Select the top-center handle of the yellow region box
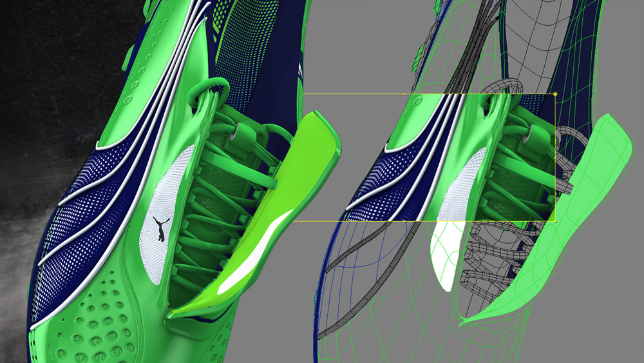The height and width of the screenshot is (363, 644). [404, 94]
